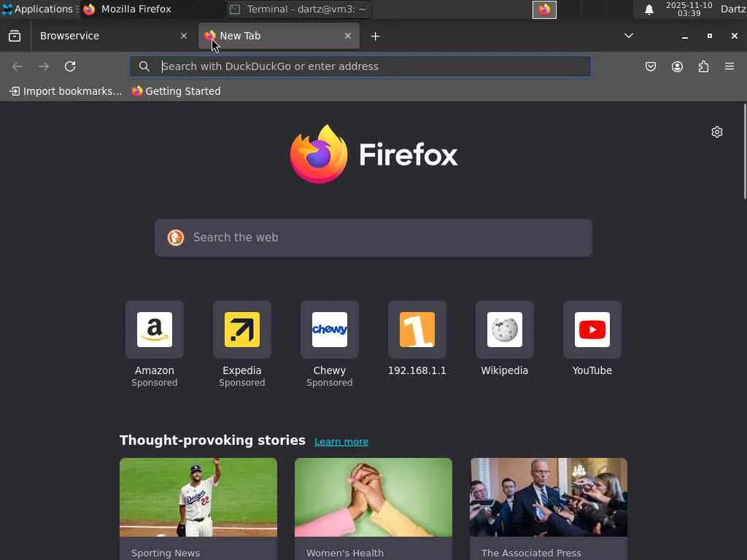Image resolution: width=747 pixels, height=560 pixels.
Task: Click Import bookmarks in bookmarks toolbar
Action: coord(66,91)
